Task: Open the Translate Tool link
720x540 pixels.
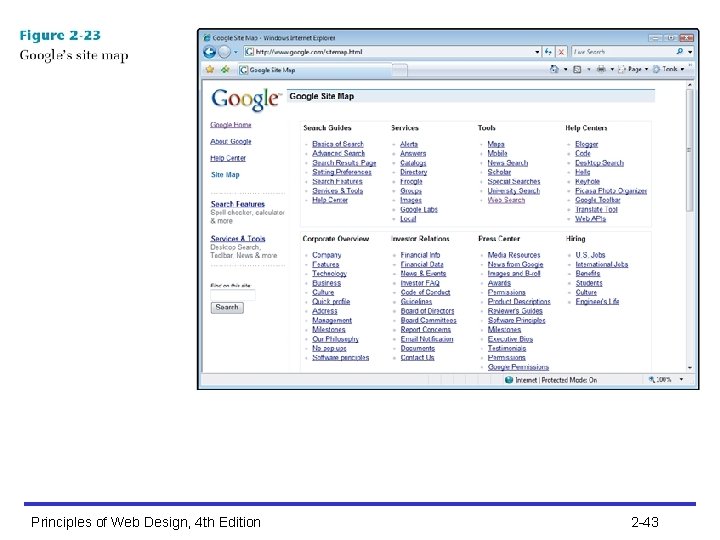Action: (596, 209)
